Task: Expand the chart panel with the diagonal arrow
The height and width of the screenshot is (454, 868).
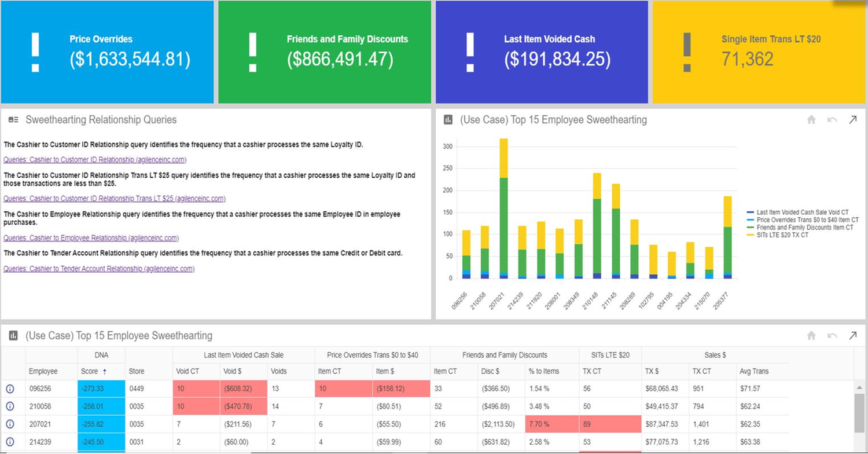Action: pyautogui.click(x=853, y=119)
